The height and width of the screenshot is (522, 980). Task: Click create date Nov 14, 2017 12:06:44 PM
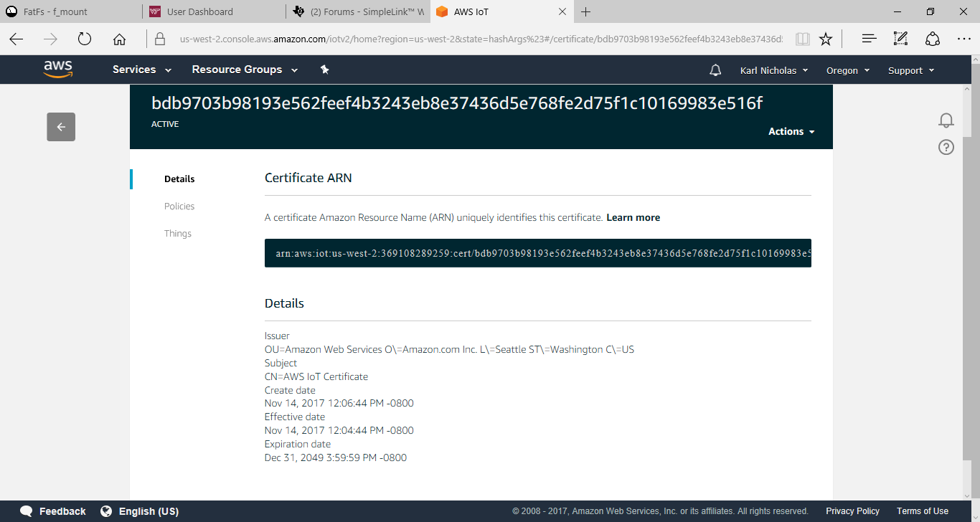[339, 404]
